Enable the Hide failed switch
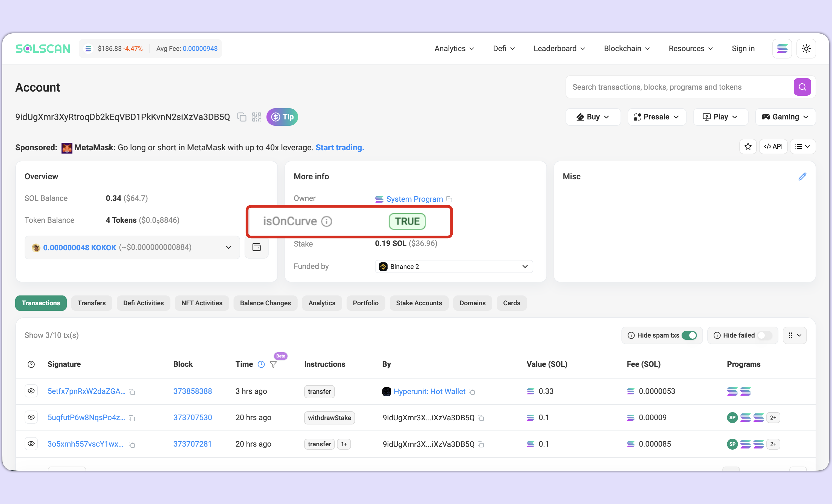 [764, 335]
